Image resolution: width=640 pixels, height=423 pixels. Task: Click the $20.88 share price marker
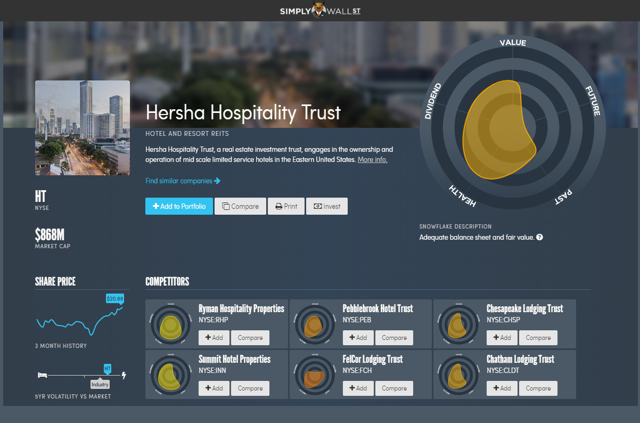(x=115, y=299)
